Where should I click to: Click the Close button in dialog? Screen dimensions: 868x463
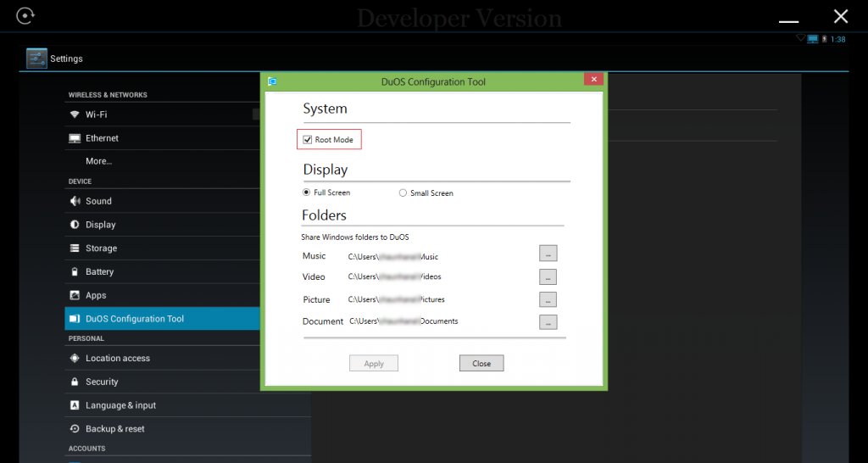pyautogui.click(x=481, y=363)
